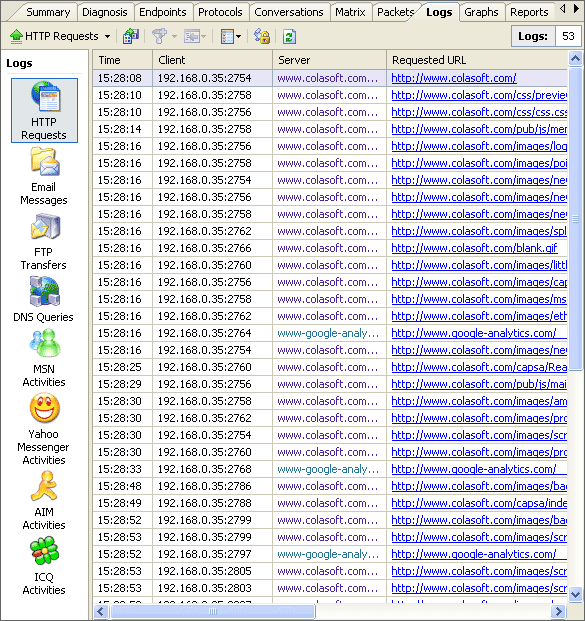Open AIM Activities log in sidebar
Image resolution: width=585 pixels, height=621 pixels.
point(44,501)
